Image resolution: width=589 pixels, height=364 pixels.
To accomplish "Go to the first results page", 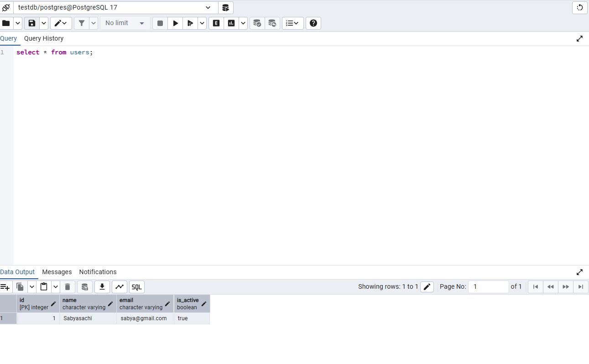I will point(536,287).
